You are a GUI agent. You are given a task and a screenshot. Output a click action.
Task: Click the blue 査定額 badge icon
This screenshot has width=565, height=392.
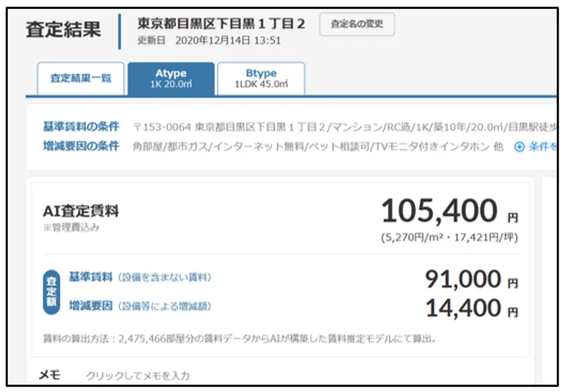click(x=50, y=292)
